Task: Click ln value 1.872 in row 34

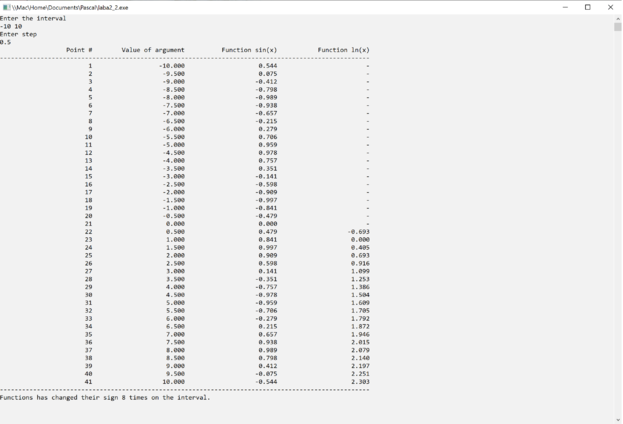Action: (360, 326)
